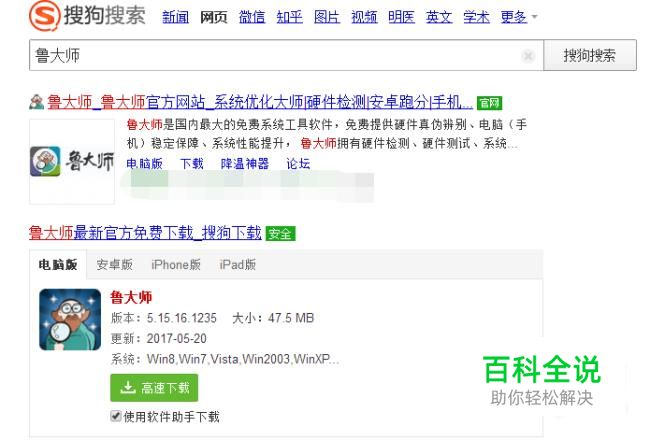Viewport: 650px width, 441px height.
Task: Clear the search box with the X icon
Action: [528, 55]
